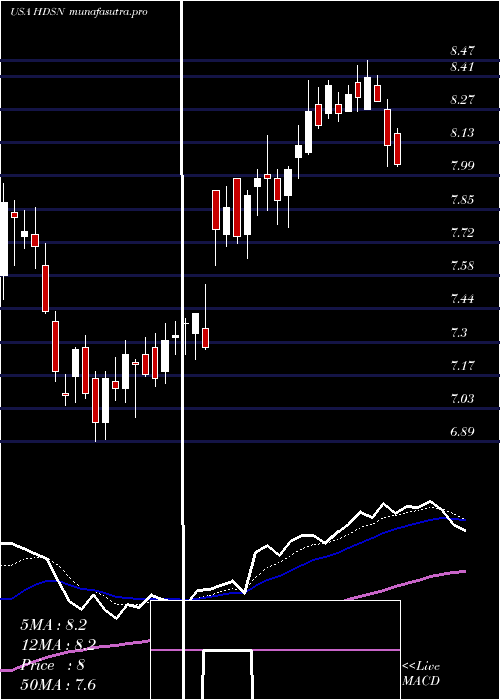
Task: Click the 12MA : 8.2 readout
Action: [x=58, y=645]
